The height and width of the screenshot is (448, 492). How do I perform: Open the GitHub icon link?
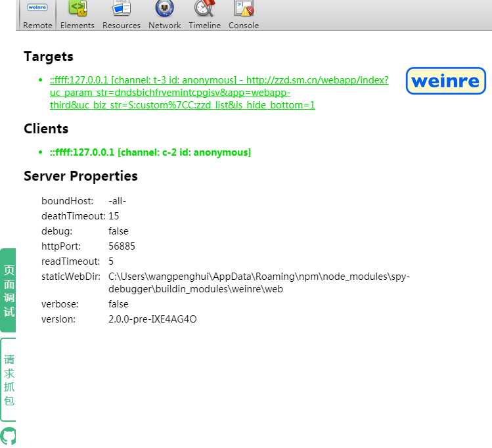click(8, 436)
